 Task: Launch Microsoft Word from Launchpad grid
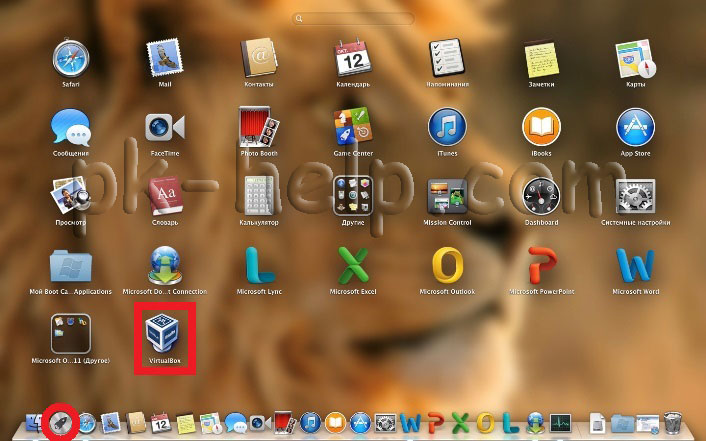coord(635,266)
